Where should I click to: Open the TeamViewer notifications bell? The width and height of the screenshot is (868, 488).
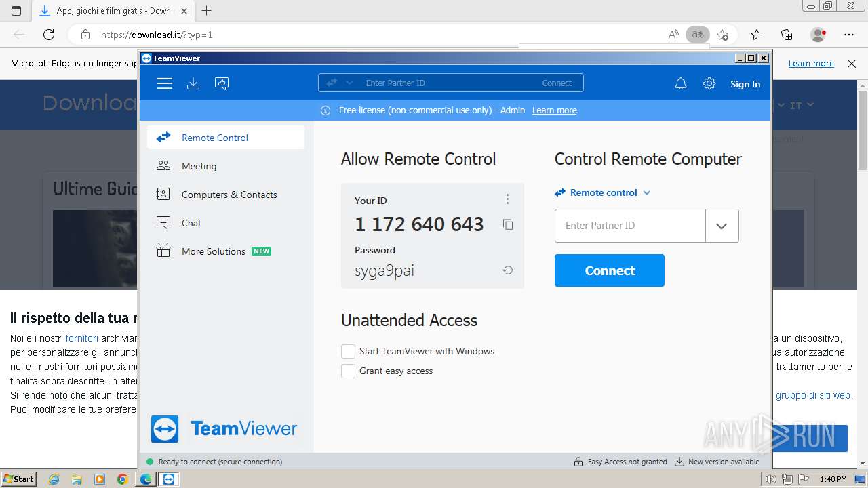681,83
